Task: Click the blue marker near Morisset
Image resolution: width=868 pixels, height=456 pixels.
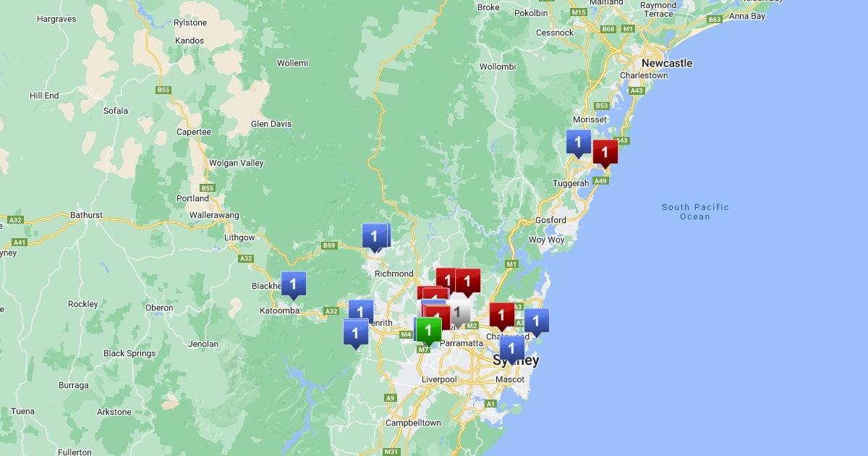Action: point(578,143)
